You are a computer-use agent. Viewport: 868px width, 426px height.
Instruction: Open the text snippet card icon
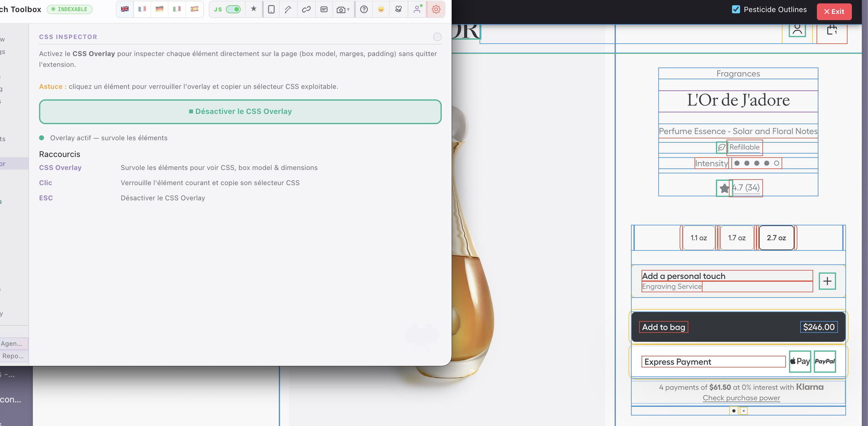point(324,9)
